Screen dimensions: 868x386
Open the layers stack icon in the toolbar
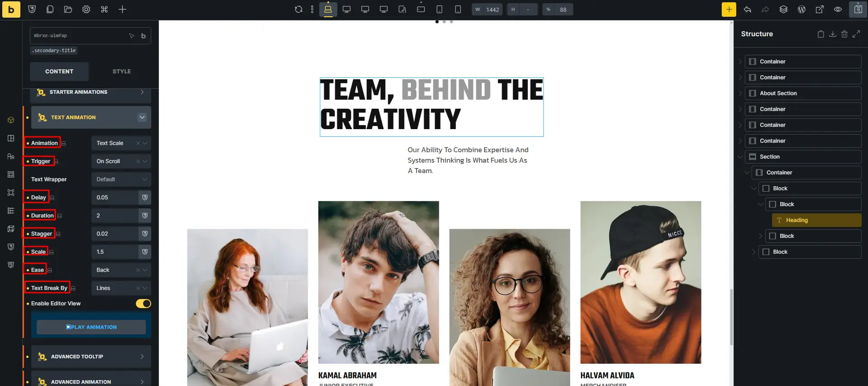(783, 10)
